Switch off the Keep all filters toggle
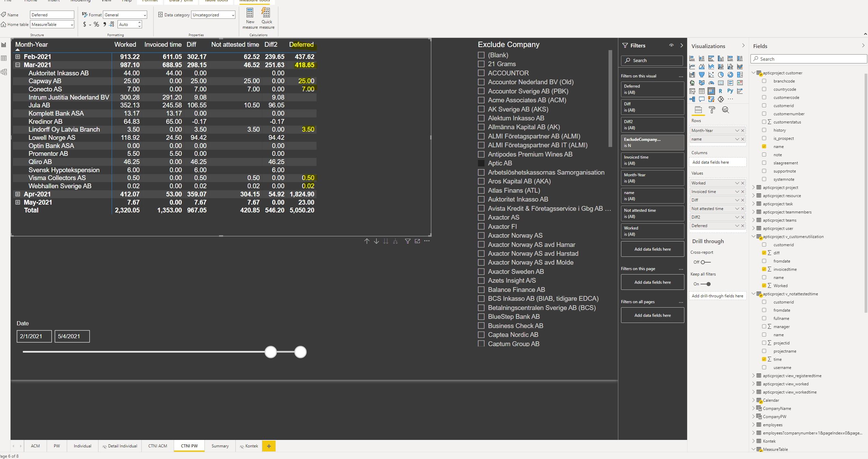868x459 pixels. [706, 284]
